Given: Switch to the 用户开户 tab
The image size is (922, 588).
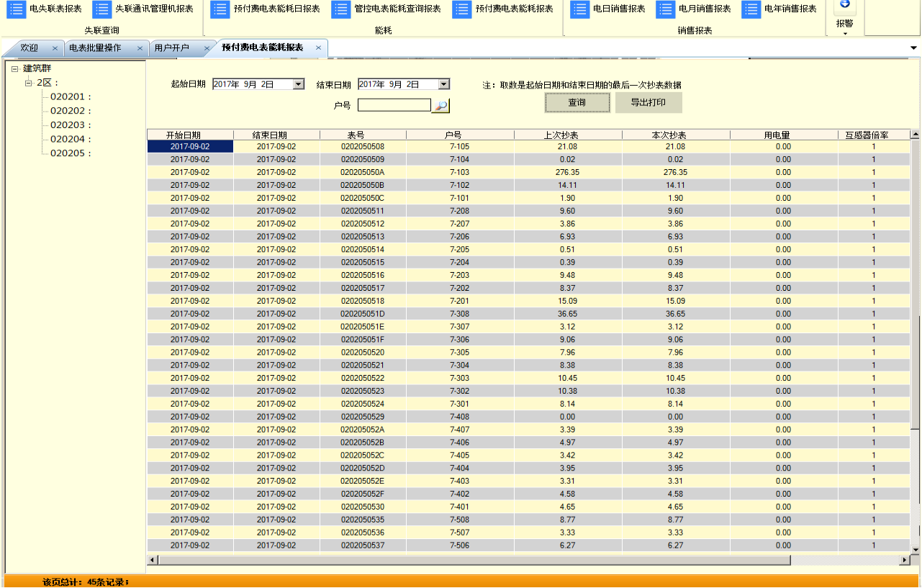Looking at the screenshot, I should coord(171,48).
